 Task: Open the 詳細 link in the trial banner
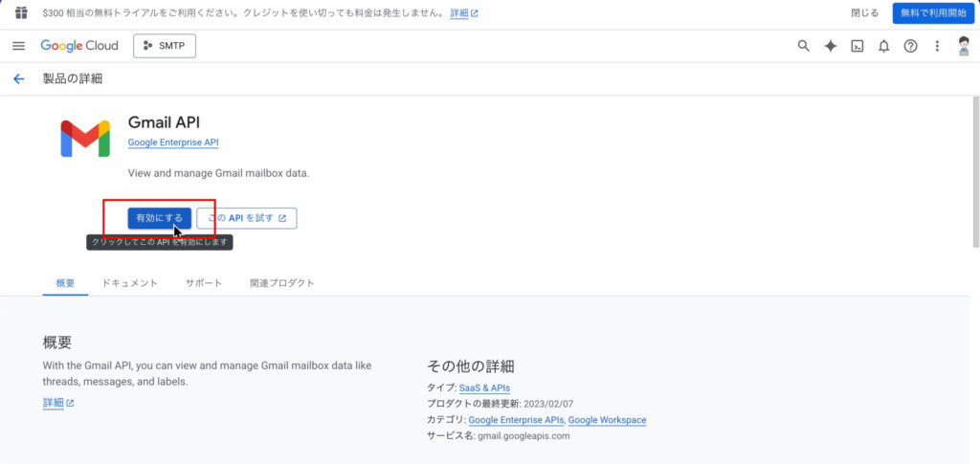pyautogui.click(x=464, y=12)
